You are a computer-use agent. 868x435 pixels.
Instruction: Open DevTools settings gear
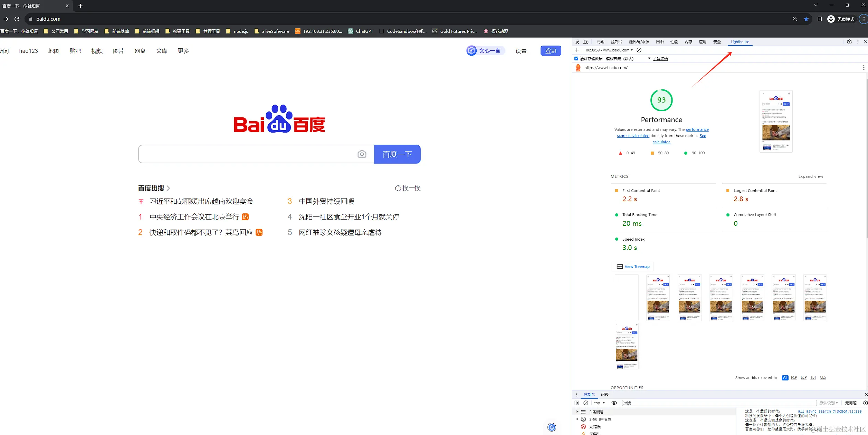coord(849,42)
